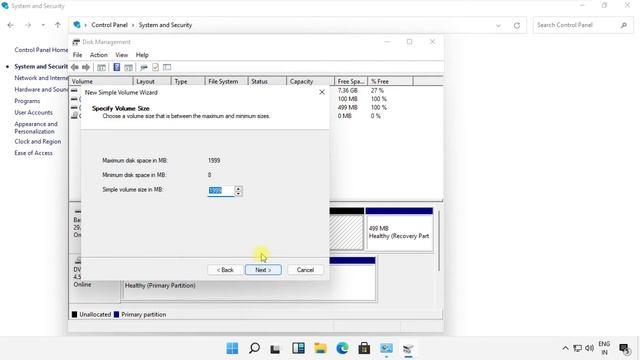
Task: Open the File menu in Disk Management
Action: [78, 55]
